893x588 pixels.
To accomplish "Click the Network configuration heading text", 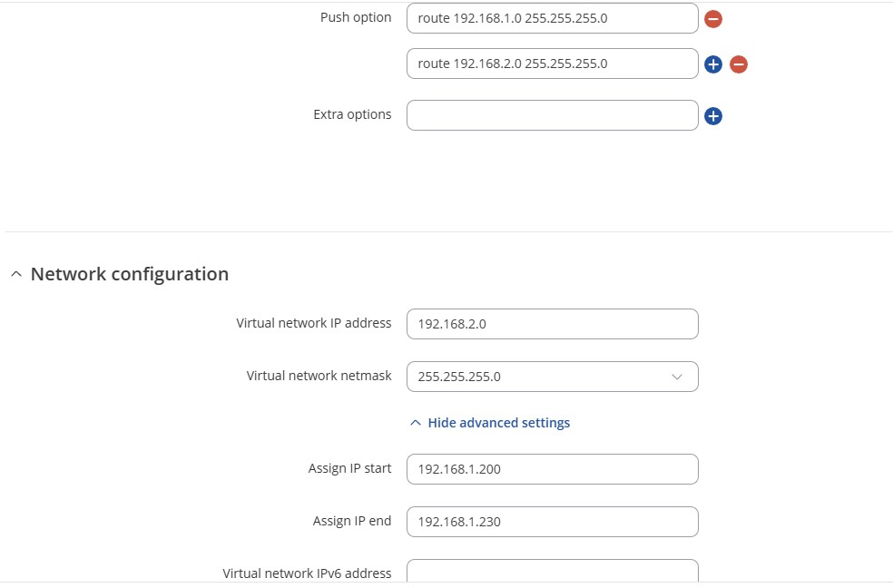I will pos(130,274).
